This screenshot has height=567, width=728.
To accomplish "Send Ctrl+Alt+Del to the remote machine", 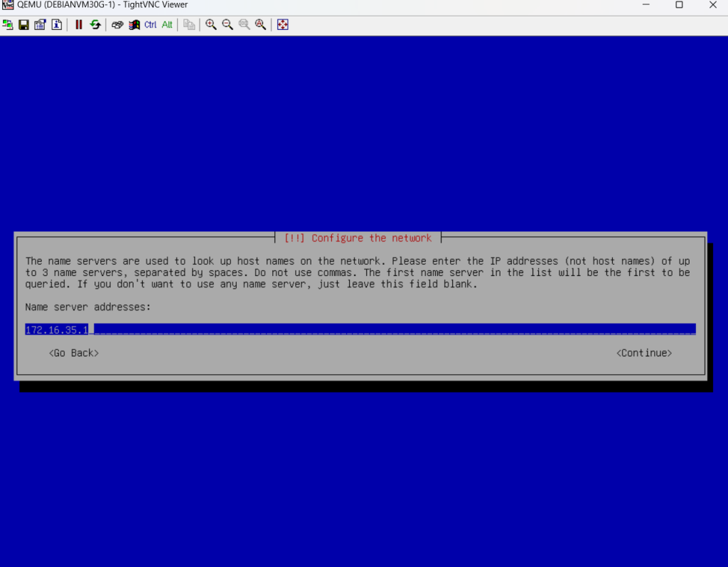I will pyautogui.click(x=118, y=25).
